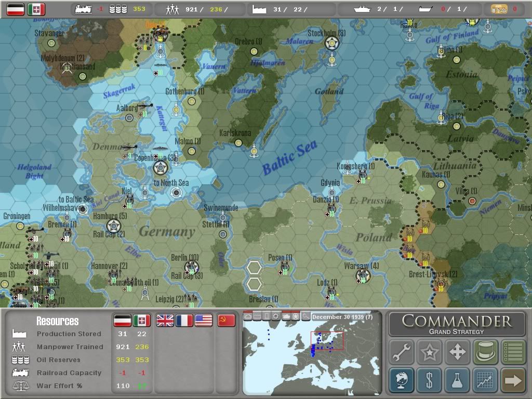The width and height of the screenshot is (532, 399).
Task: Click the 'Resources' panel heading
Action: (57, 321)
